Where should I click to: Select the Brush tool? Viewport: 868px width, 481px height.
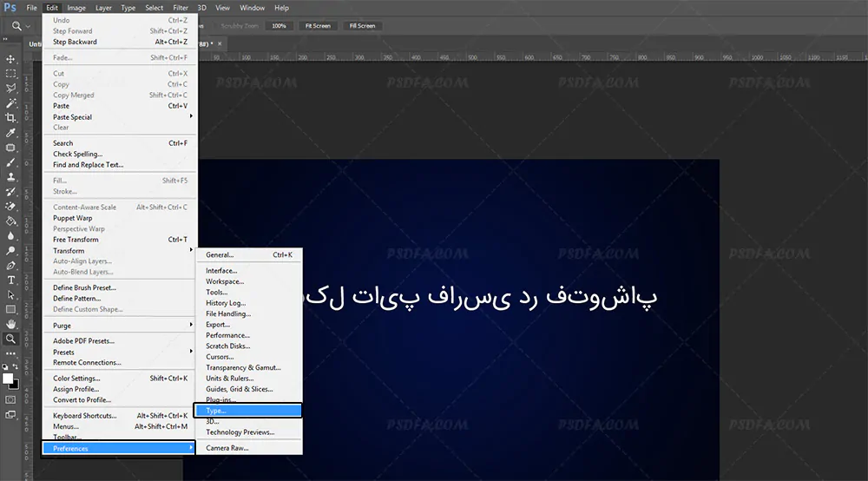[10, 162]
